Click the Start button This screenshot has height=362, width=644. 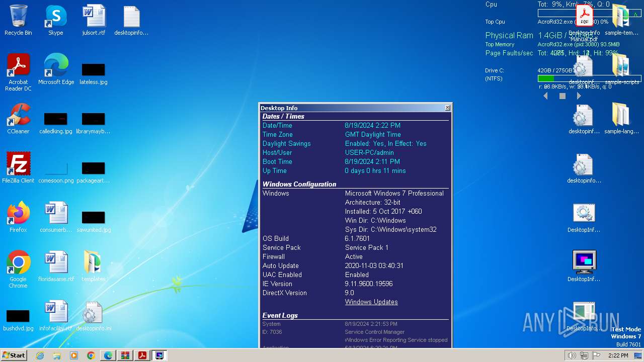(x=14, y=355)
